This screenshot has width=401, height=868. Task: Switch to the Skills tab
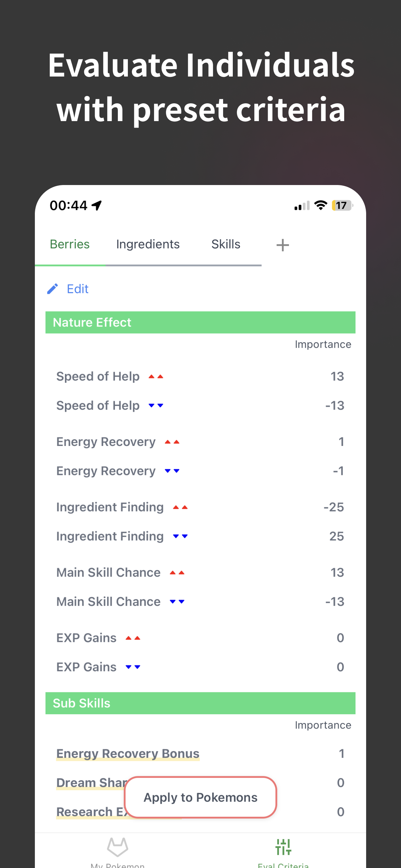click(226, 244)
